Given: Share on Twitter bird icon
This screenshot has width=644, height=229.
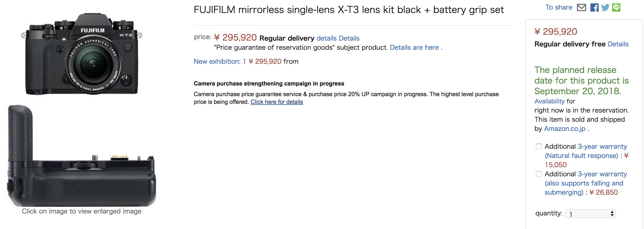Looking at the screenshot, I should click(x=605, y=7).
